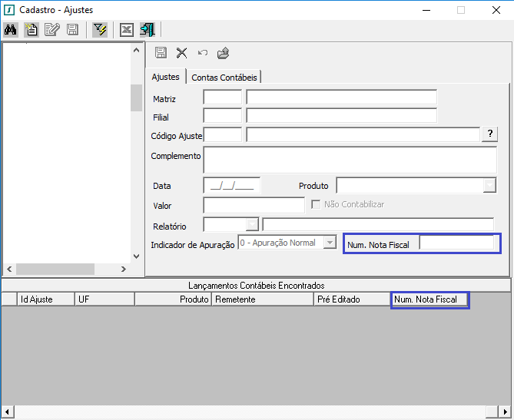Expand the Relatório dropdown

pos(252,224)
